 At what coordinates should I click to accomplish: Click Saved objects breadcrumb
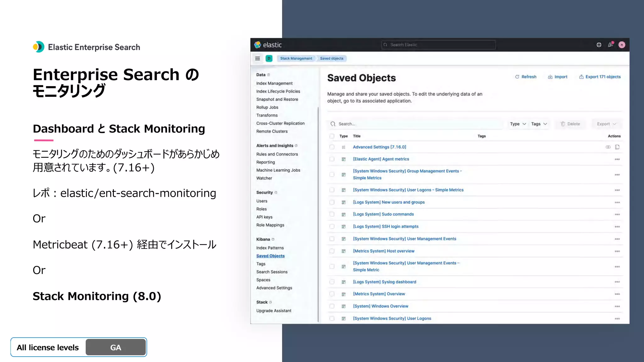pyautogui.click(x=332, y=58)
